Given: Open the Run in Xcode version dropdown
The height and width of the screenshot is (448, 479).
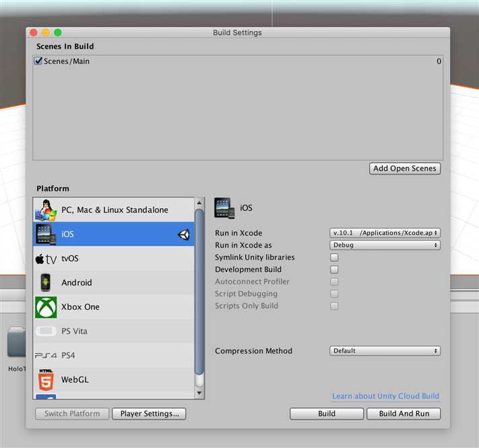Looking at the screenshot, I should (x=385, y=233).
